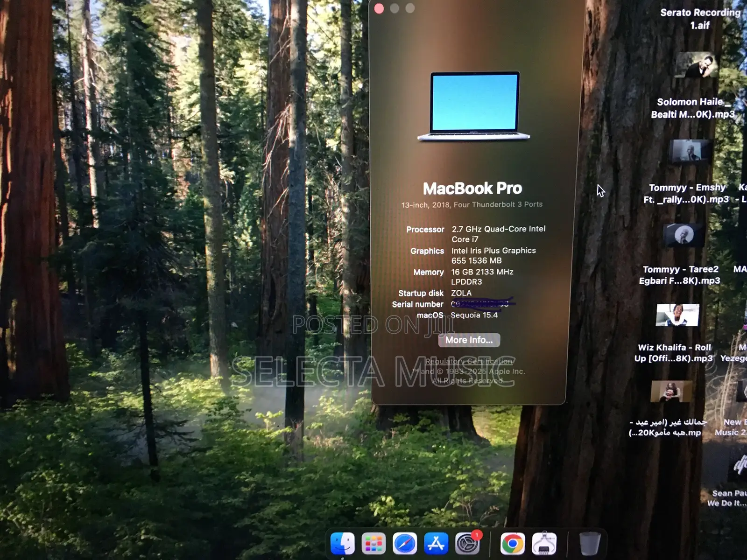747x560 pixels.
Task: Click the macOS Sequoia 15.4 version text
Action: (x=474, y=315)
